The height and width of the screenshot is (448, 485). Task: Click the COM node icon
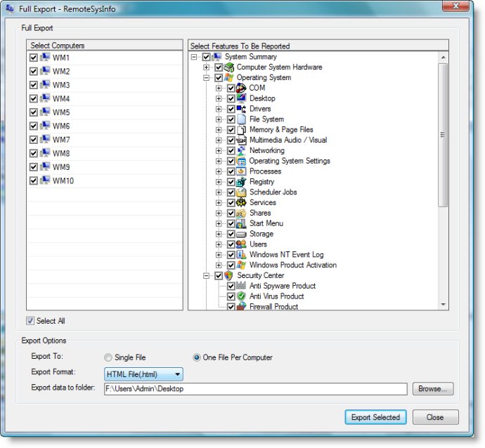[241, 88]
